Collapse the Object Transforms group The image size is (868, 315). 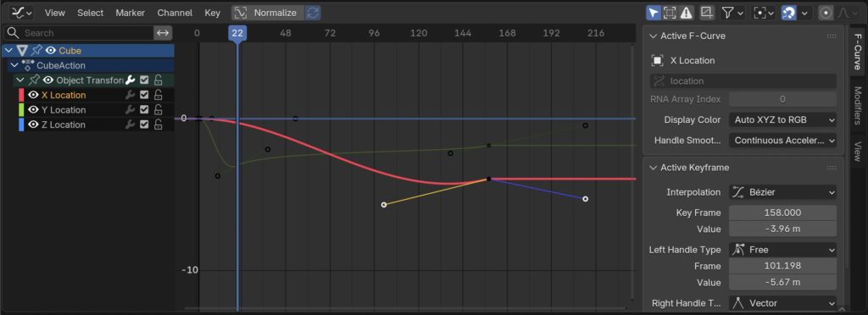coord(20,80)
